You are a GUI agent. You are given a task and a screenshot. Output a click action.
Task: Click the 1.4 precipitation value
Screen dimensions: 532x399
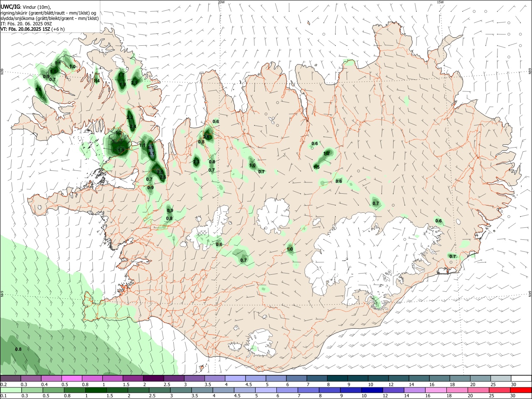pyautogui.click(x=96, y=81)
